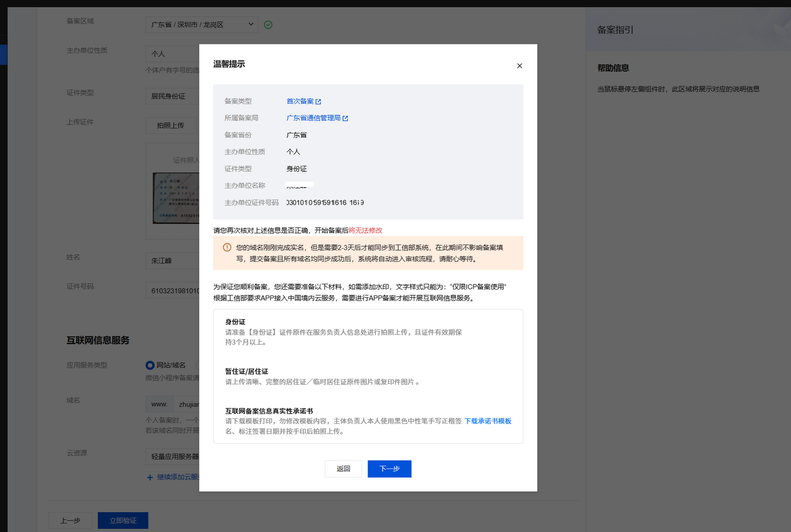Click the green checkmark beside 备案区域
This screenshot has width=791, height=532.
coord(268,25)
